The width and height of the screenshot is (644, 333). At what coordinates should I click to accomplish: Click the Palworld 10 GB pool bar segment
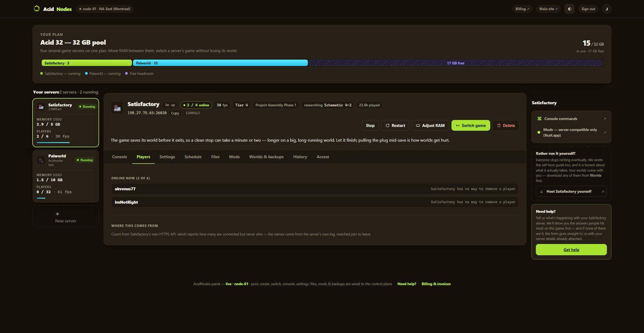click(x=221, y=63)
